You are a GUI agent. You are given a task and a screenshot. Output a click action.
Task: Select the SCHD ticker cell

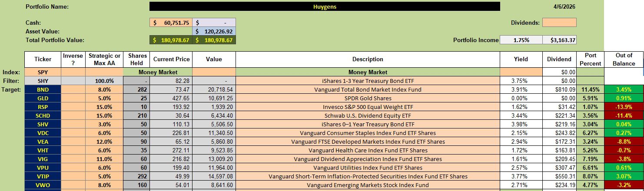pyautogui.click(x=43, y=115)
